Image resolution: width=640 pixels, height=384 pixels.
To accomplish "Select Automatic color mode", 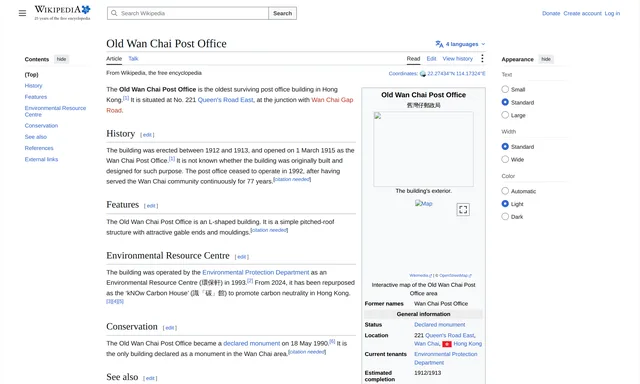I will point(505,191).
